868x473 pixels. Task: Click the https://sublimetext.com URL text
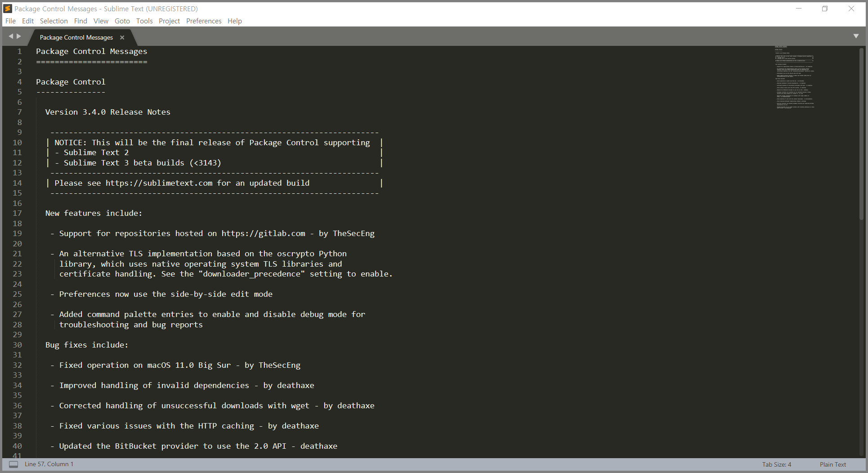tap(159, 183)
